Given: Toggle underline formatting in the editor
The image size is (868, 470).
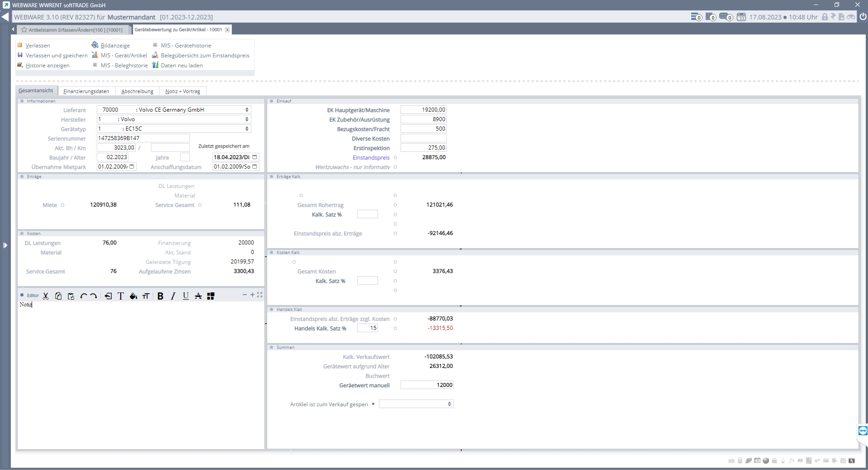Looking at the screenshot, I should [x=186, y=296].
